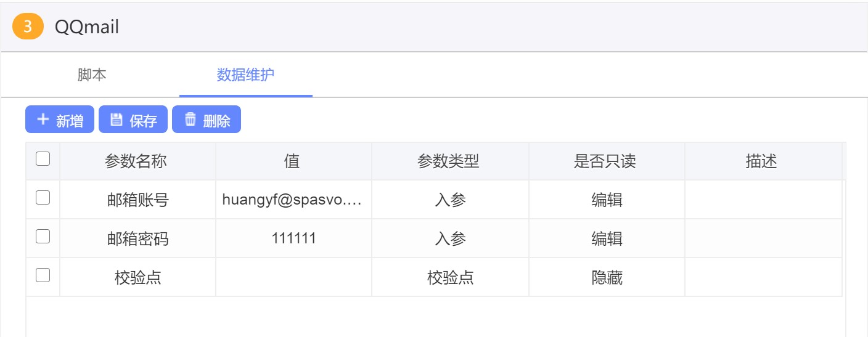Open 参数类型 cell for 邮箱账号 row

[x=450, y=200]
